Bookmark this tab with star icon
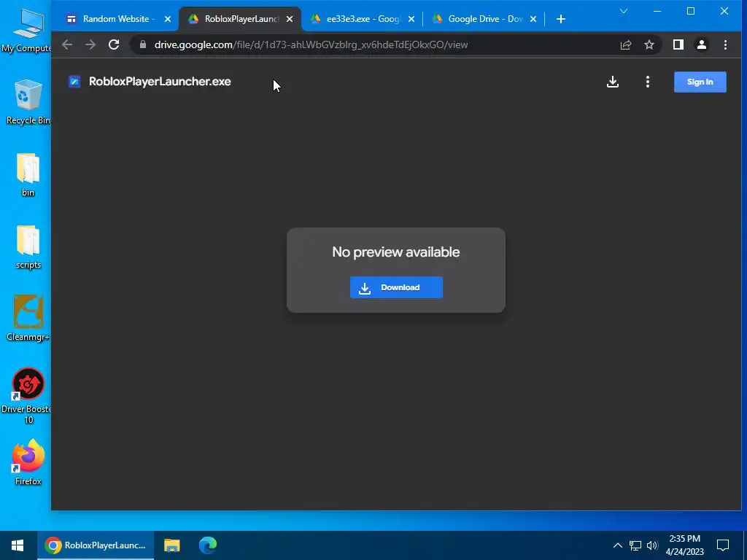The width and height of the screenshot is (747, 560). tap(649, 44)
